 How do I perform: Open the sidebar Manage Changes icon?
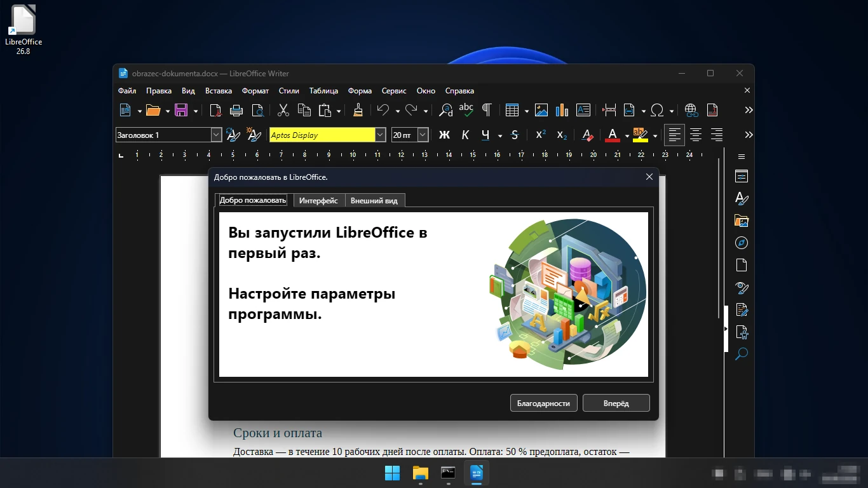pyautogui.click(x=741, y=310)
